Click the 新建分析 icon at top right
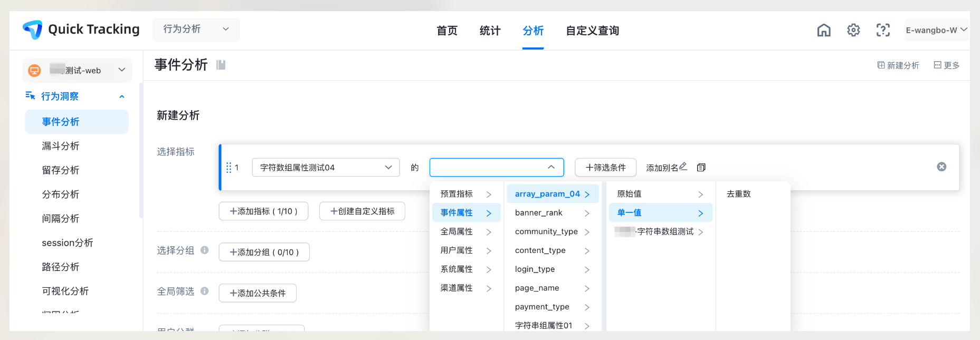The height and width of the screenshot is (340, 980). pyautogui.click(x=881, y=65)
